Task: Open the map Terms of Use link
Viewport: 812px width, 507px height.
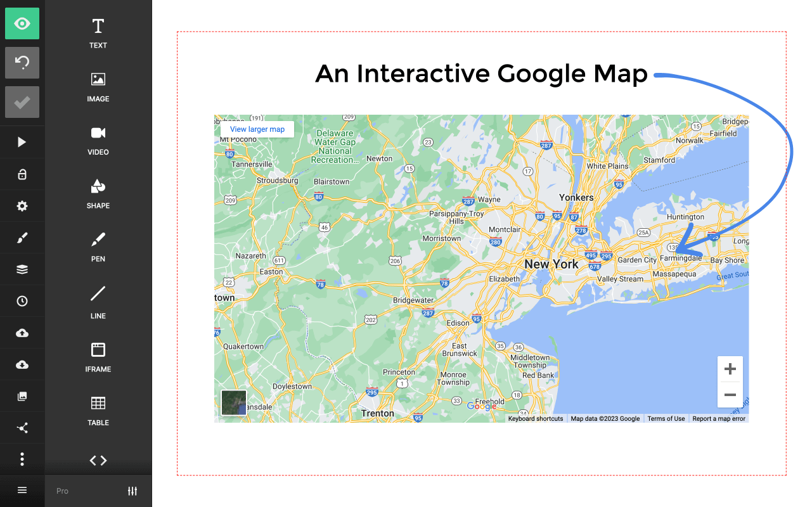Action: click(666, 419)
